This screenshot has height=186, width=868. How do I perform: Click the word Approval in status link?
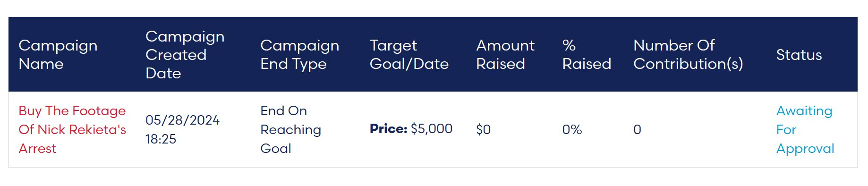click(805, 149)
